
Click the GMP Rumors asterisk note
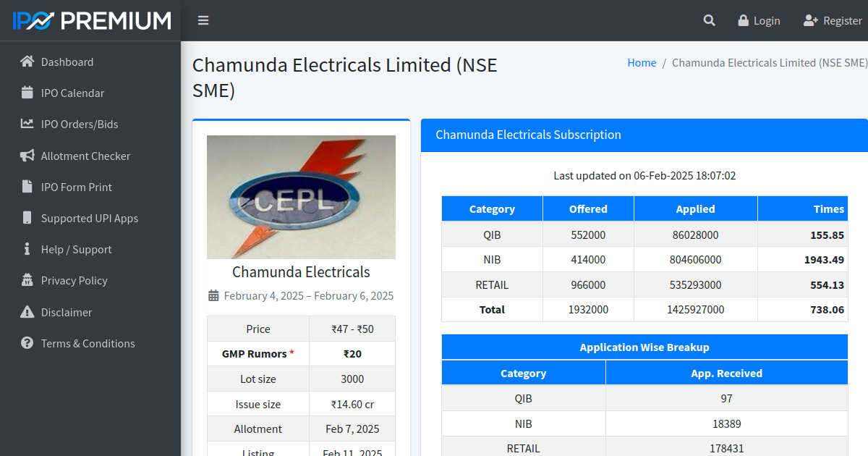point(292,353)
